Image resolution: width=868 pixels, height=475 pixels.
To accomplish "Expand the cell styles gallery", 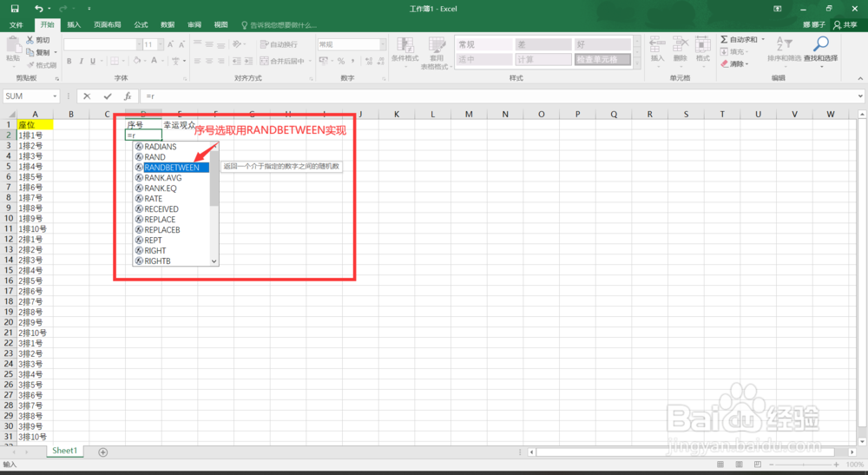I will (x=637, y=64).
